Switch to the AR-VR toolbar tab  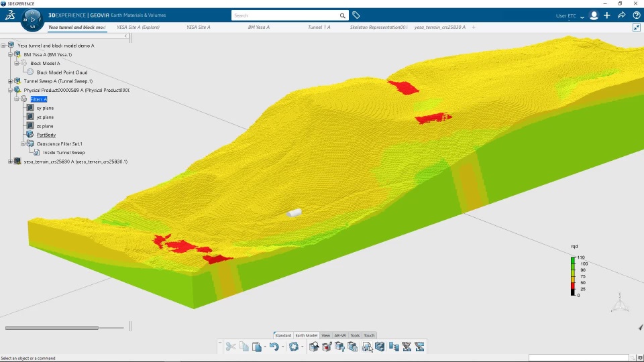(340, 335)
